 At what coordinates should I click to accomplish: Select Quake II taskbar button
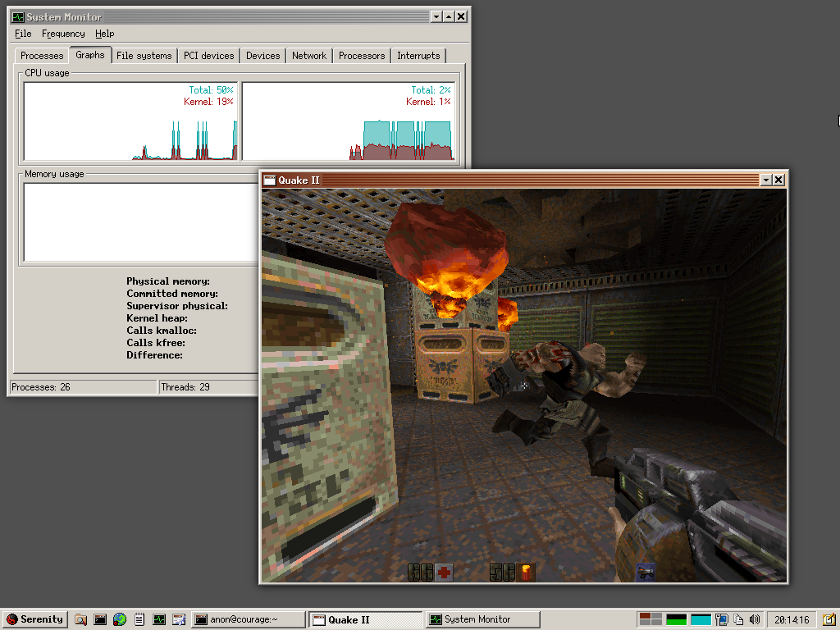366,620
